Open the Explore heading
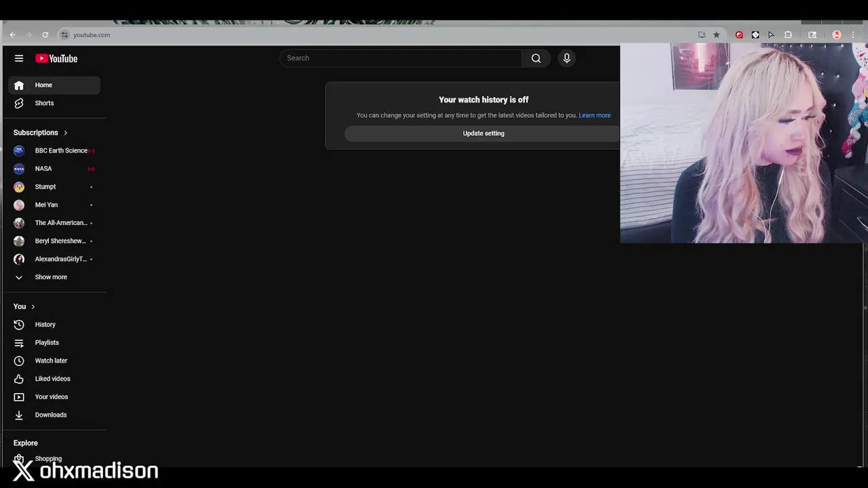 pyautogui.click(x=26, y=443)
